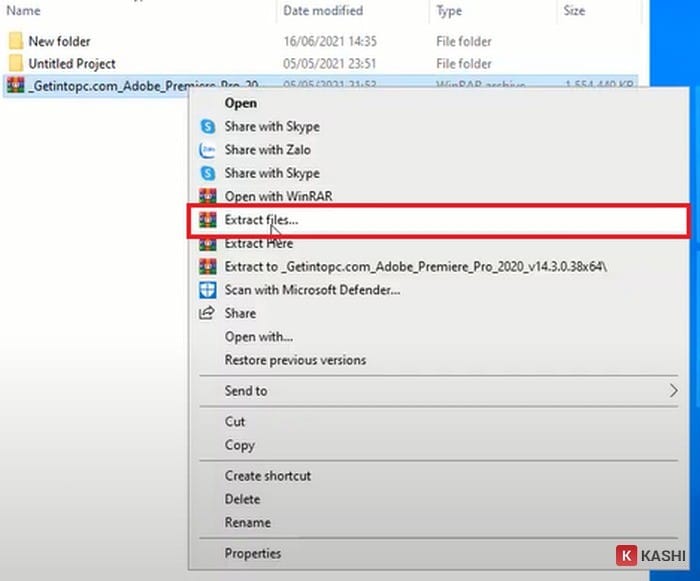Sort files by Name column header
700x581 pixels.
point(23,10)
